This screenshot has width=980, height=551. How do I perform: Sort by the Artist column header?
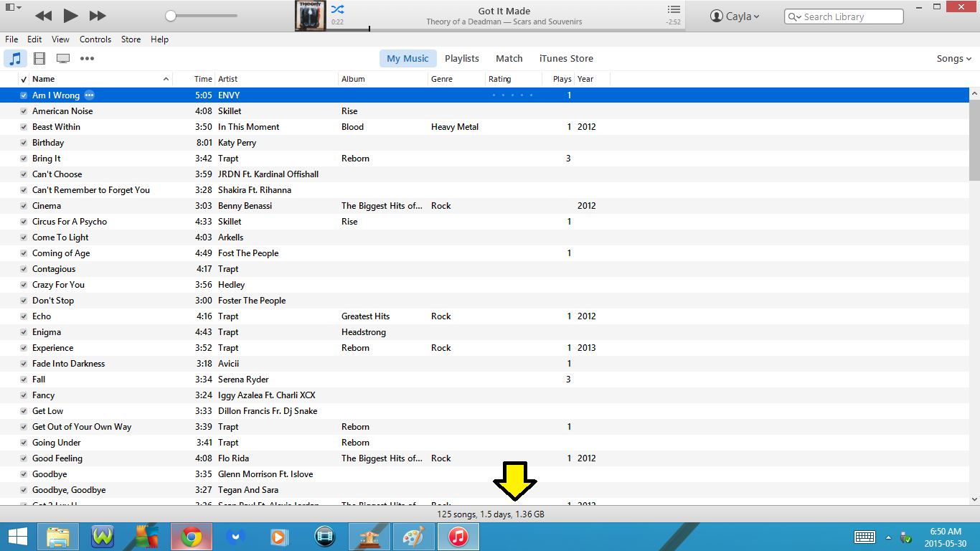(276, 79)
